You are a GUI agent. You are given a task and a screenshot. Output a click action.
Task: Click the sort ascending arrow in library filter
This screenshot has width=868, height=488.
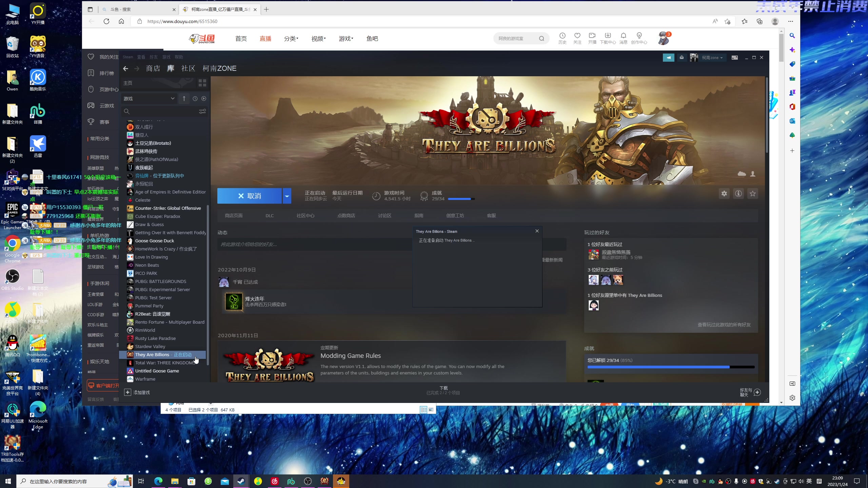(184, 99)
